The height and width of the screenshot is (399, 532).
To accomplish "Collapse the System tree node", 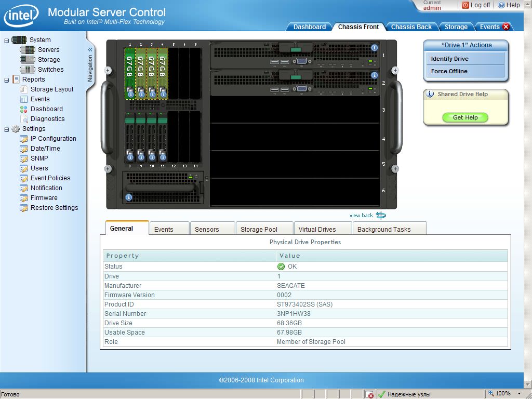I will (x=6, y=40).
